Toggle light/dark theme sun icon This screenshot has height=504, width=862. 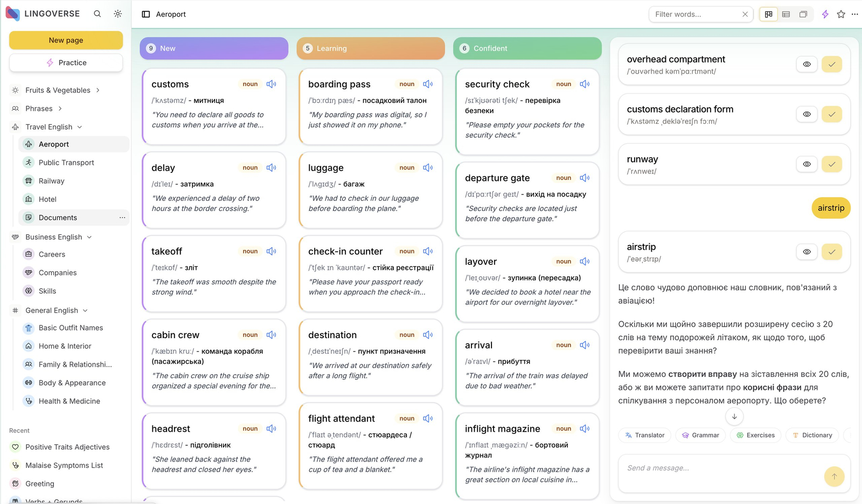tap(117, 14)
